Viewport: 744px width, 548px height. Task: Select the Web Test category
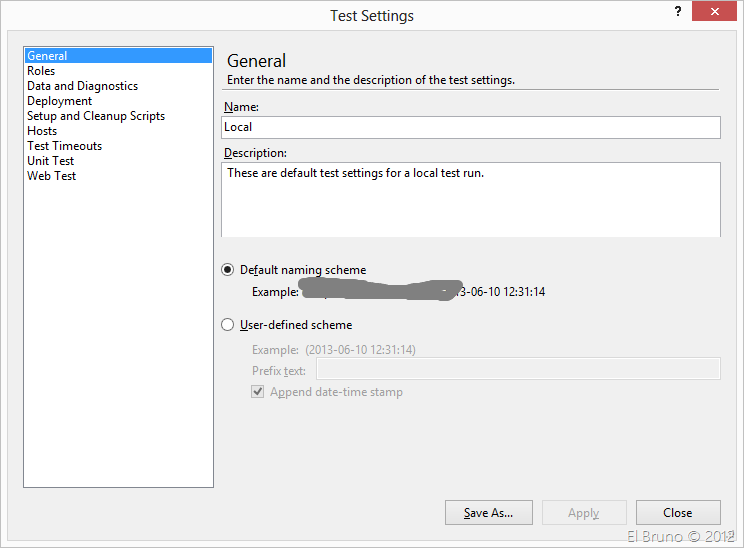click(x=51, y=176)
